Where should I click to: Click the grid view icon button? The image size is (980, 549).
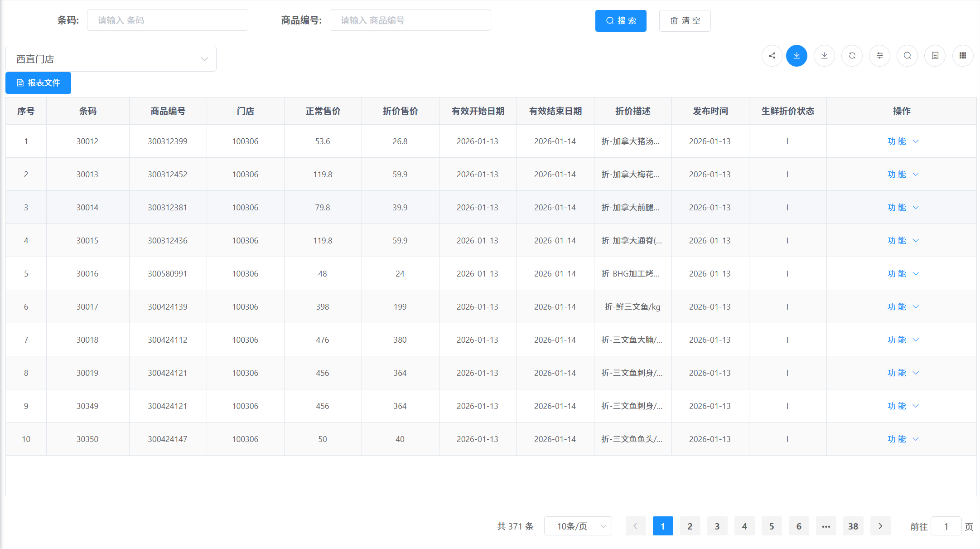tap(962, 56)
